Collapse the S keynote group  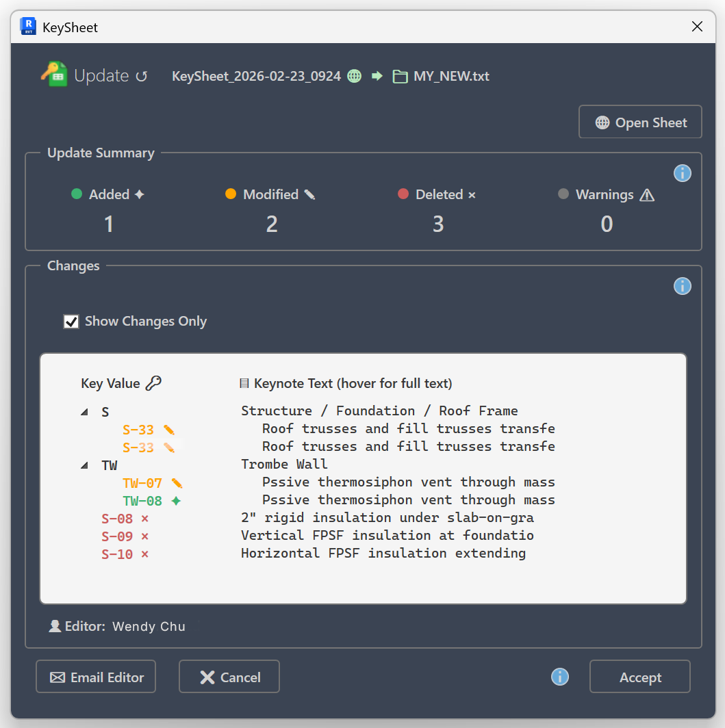click(x=84, y=411)
